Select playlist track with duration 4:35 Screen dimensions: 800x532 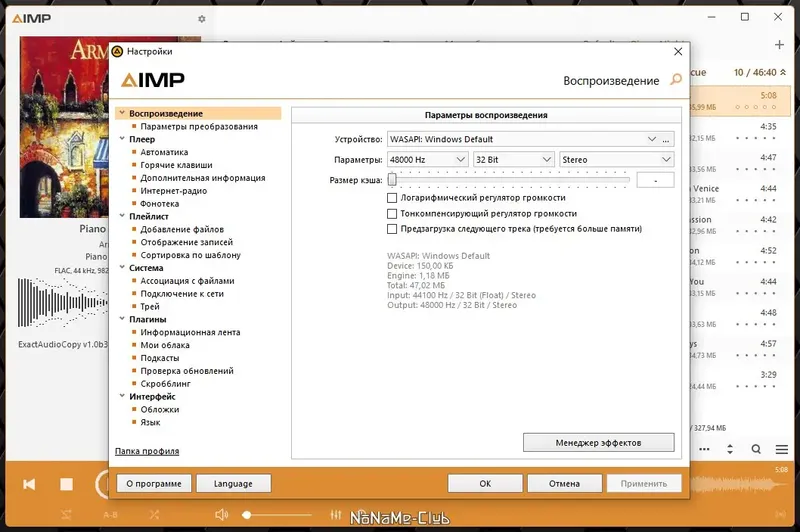click(x=741, y=132)
